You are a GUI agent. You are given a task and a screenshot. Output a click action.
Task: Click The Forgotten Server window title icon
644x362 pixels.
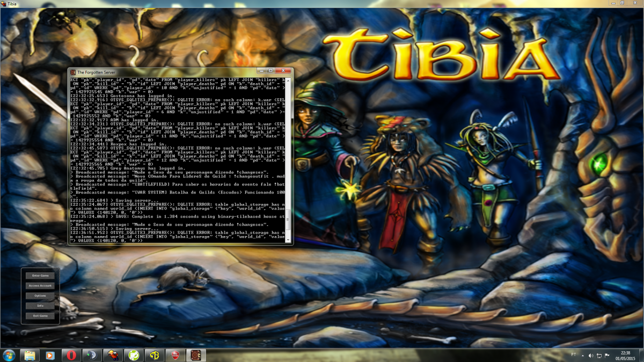(x=73, y=72)
